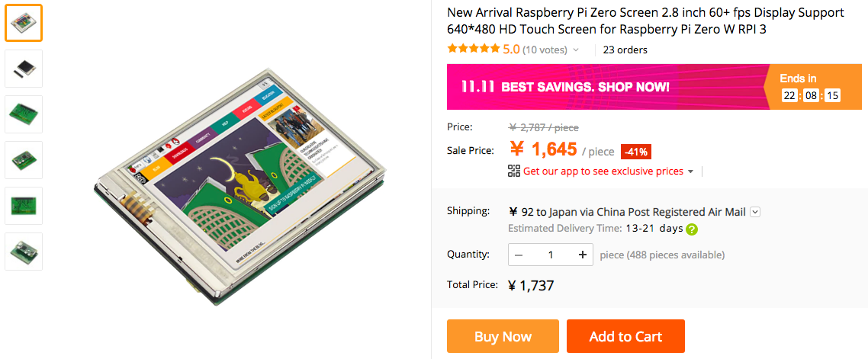Select the fifth product thumbnail

24,206
